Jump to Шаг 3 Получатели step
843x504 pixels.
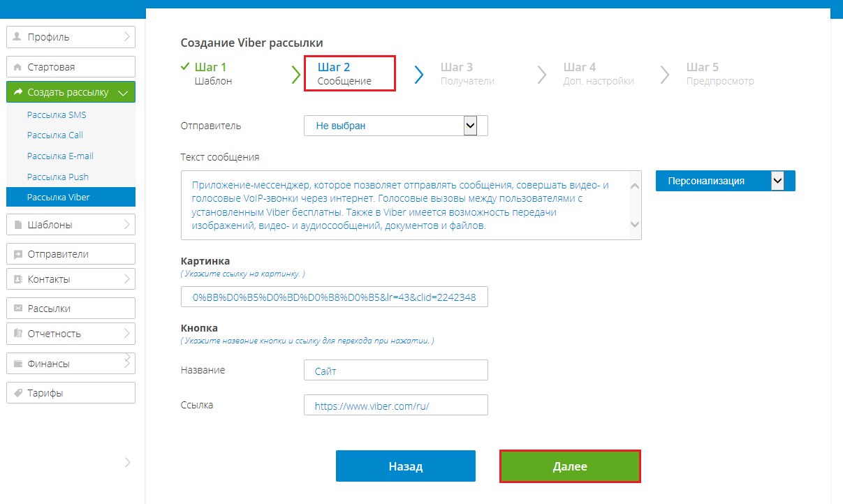tap(467, 74)
